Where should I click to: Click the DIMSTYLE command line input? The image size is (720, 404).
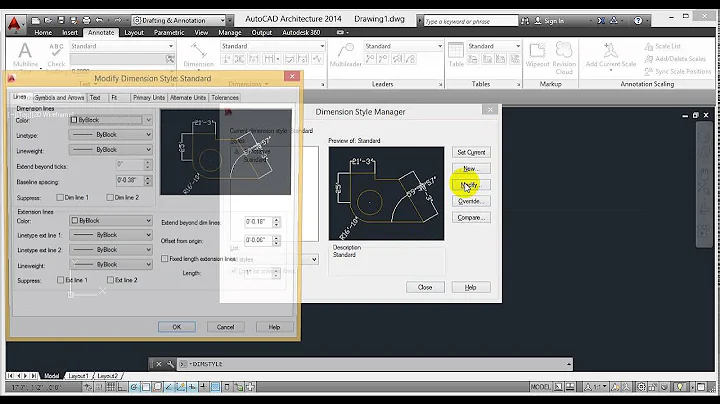point(374,364)
